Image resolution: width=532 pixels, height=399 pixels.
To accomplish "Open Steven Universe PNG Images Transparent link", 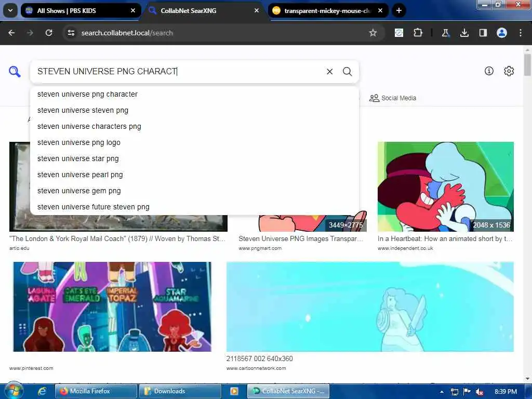I will coord(301,238).
